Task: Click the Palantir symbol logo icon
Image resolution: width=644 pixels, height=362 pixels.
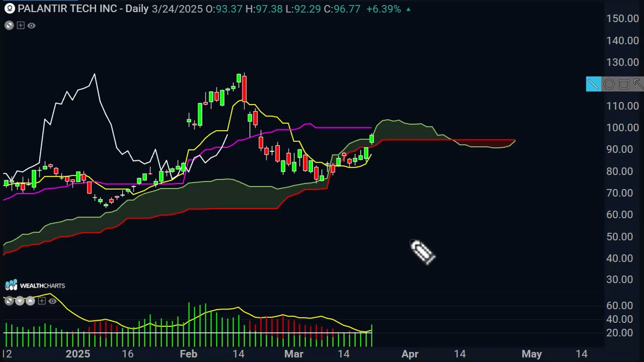Action: 9,9
